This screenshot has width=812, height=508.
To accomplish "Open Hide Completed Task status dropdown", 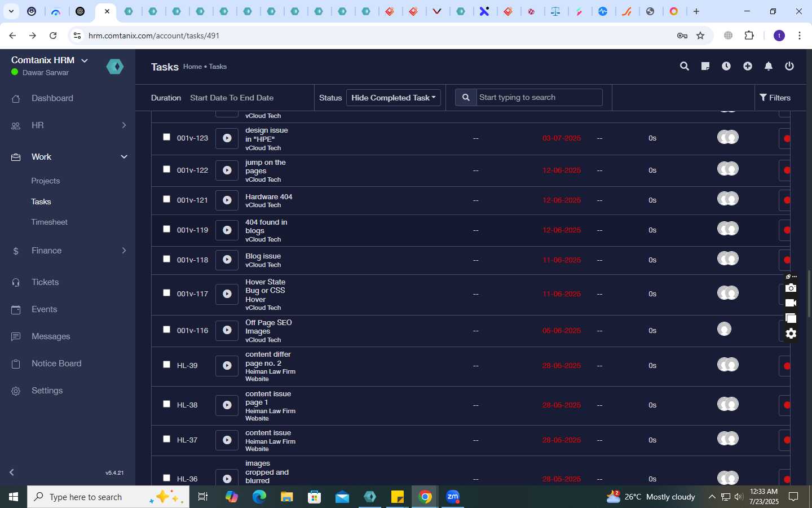I will pyautogui.click(x=394, y=98).
